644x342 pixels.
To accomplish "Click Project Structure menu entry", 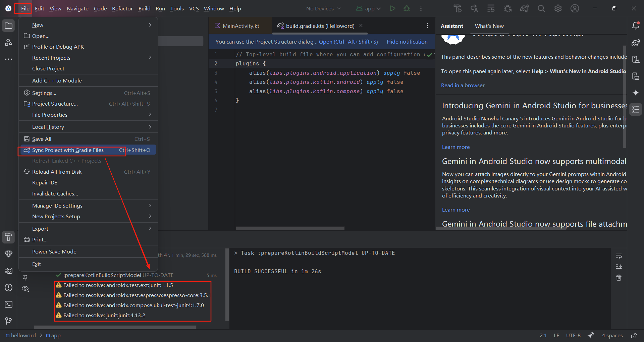I will point(88,104).
